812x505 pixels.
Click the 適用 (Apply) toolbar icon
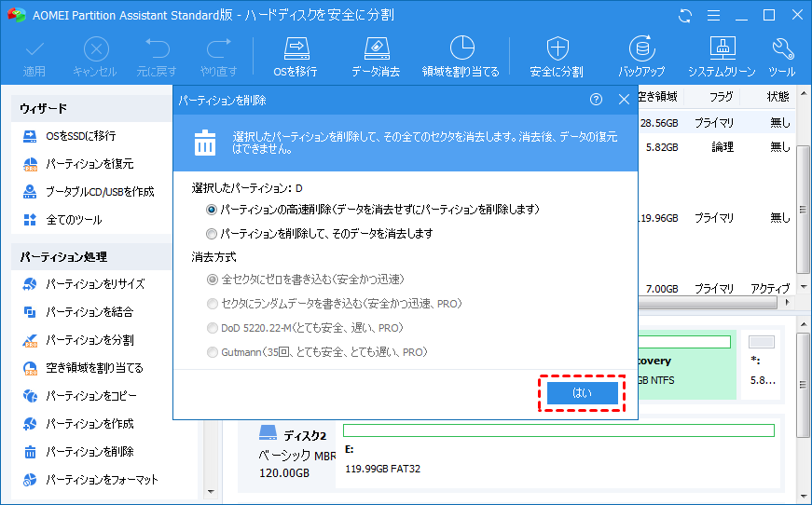pos(34,58)
